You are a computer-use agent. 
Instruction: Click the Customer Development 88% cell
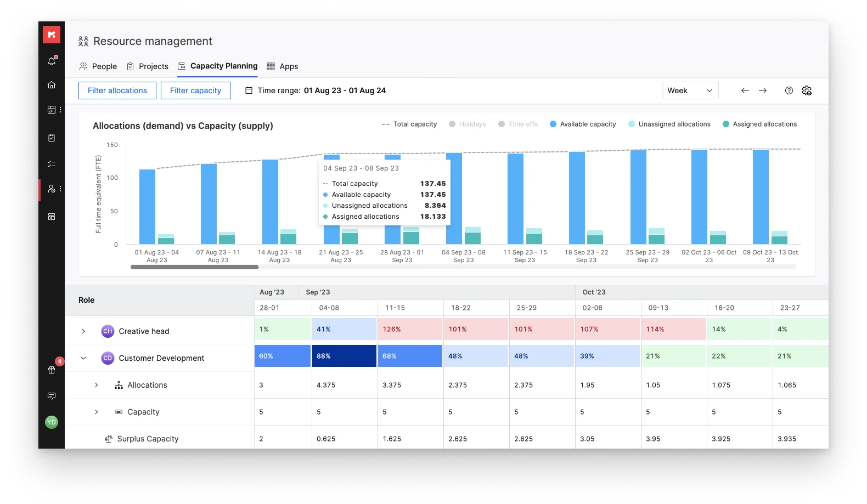point(344,356)
